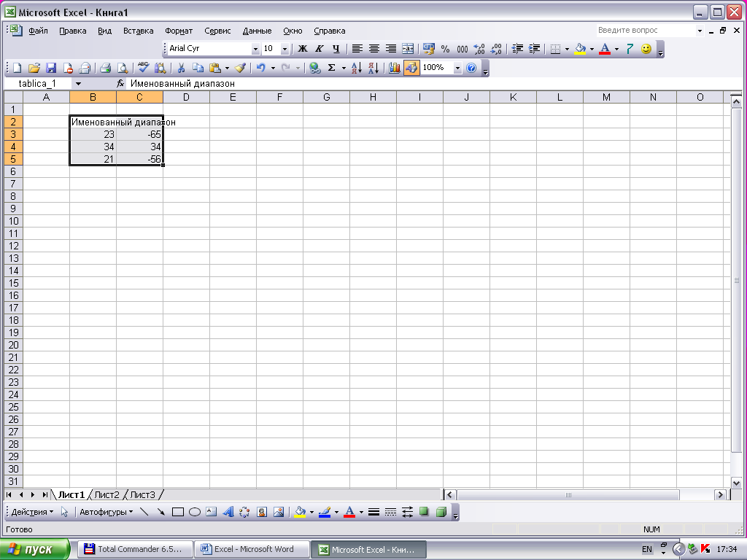Open the Файл menu
Screen dimensions: 747x560
click(38, 31)
